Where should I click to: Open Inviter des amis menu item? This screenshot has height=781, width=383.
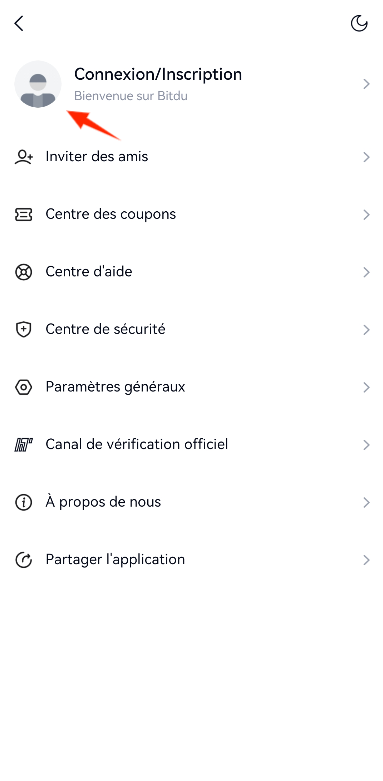pyautogui.click(x=191, y=157)
